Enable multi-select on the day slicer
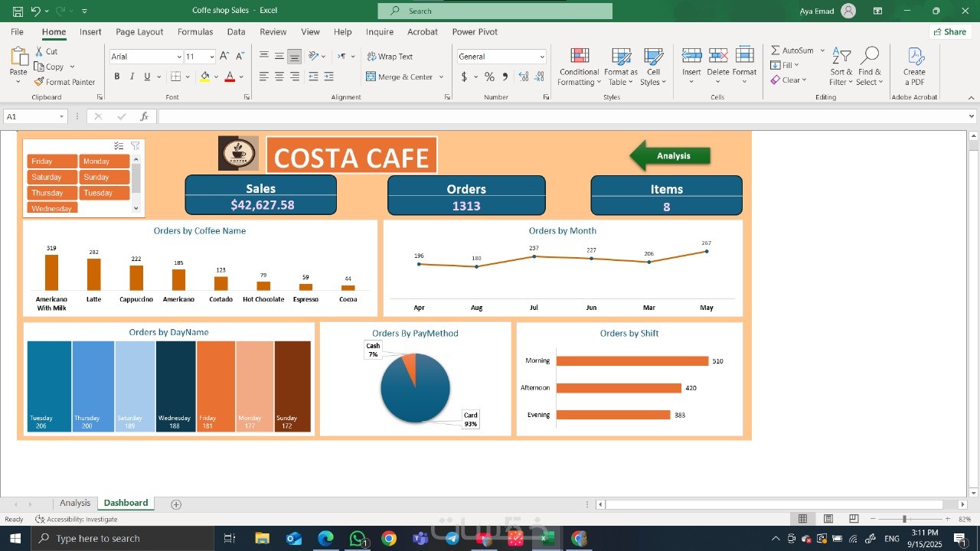Image resolution: width=980 pixels, height=551 pixels. coord(119,145)
